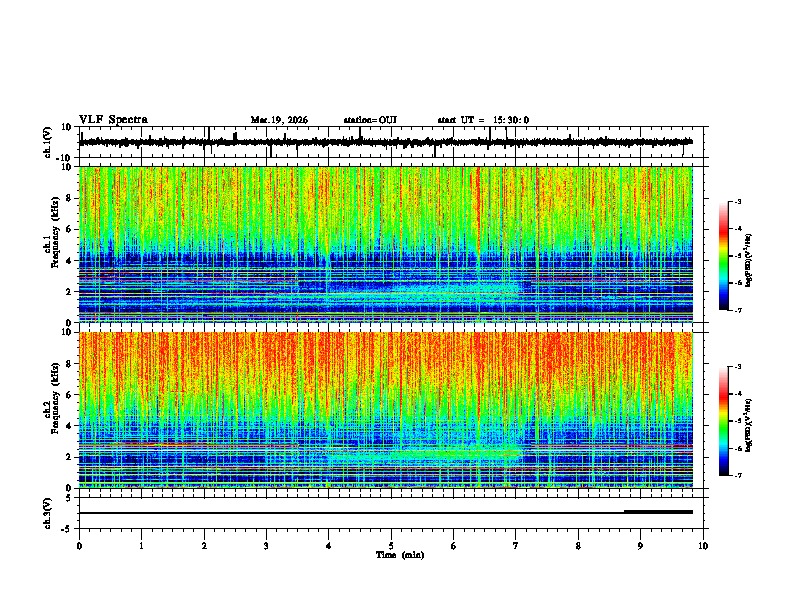Screen dimensions: 792x612
Task: Click inside the ch.1 spectrogram plot
Action: pos(386,244)
